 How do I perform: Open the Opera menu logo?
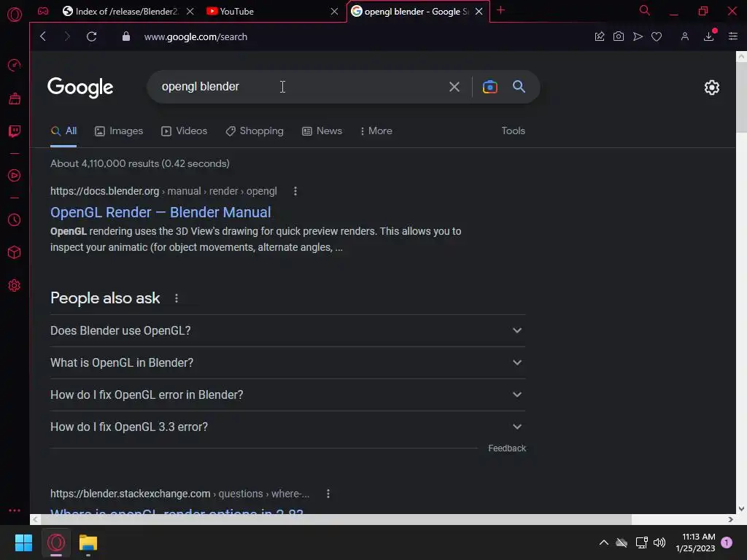(x=15, y=15)
